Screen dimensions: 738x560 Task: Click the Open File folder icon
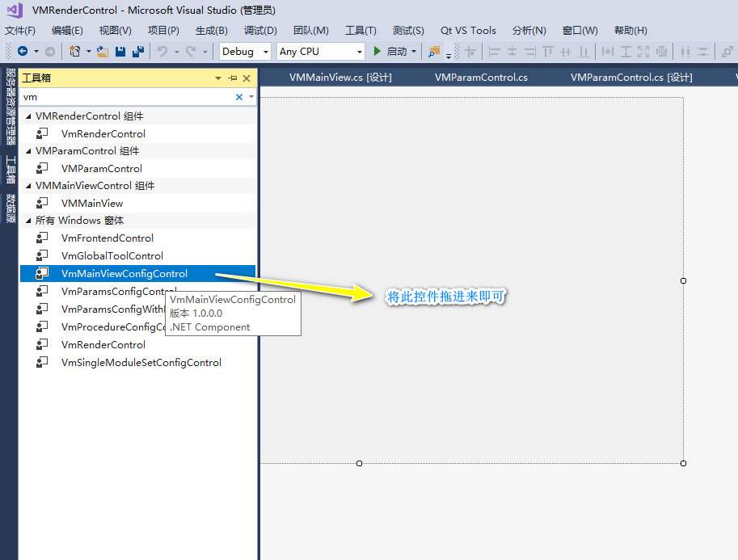[x=103, y=51]
